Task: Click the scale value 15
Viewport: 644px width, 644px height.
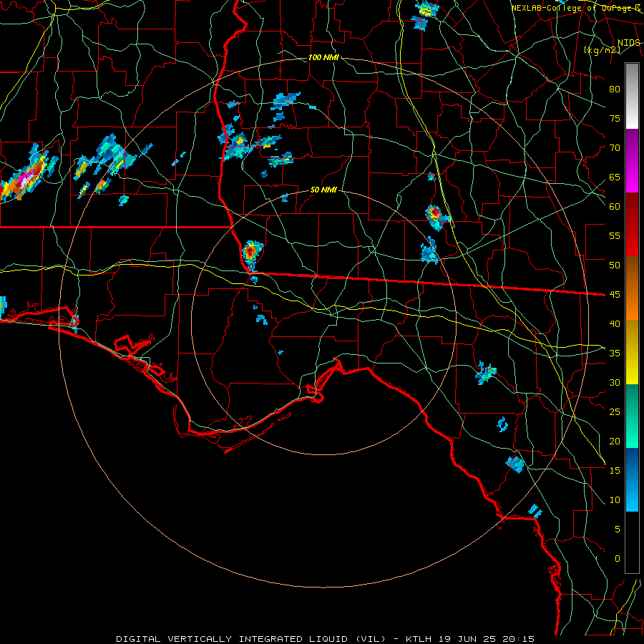Action: pos(615,471)
